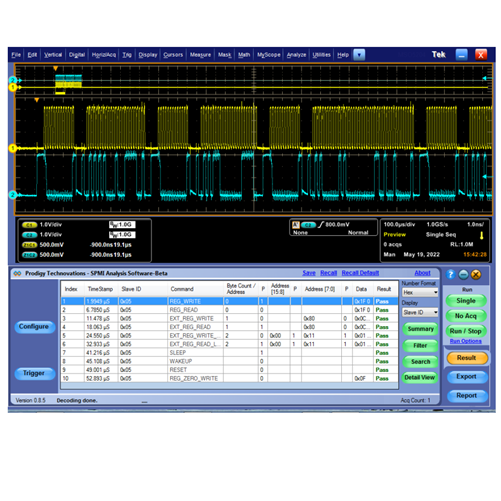
Task: Click the C2 channel badge in readout
Action: pos(29,235)
